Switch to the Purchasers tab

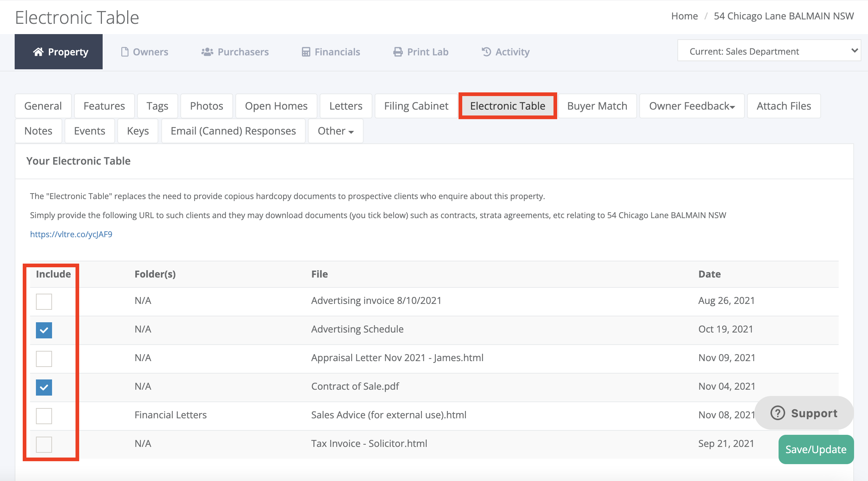pos(235,52)
